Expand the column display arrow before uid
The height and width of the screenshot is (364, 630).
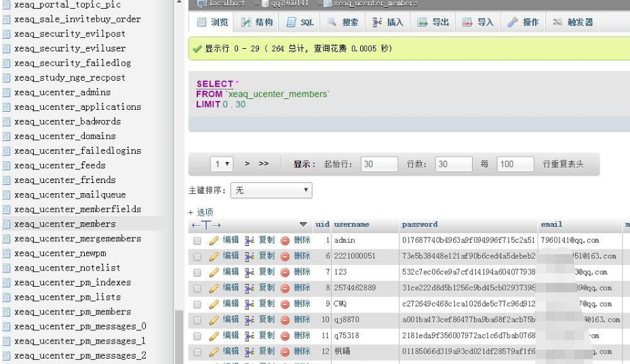tap(303, 224)
